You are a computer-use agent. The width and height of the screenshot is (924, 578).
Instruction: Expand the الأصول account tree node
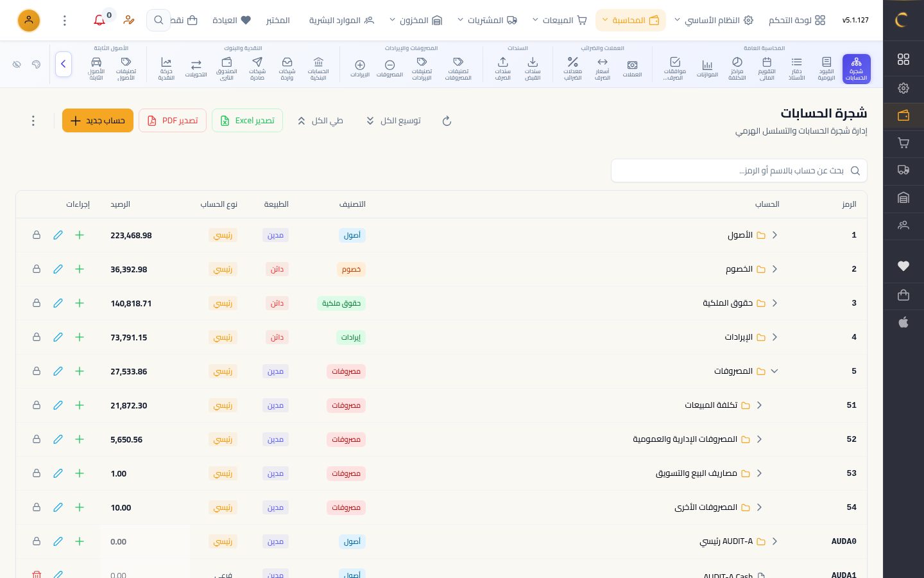tap(774, 235)
